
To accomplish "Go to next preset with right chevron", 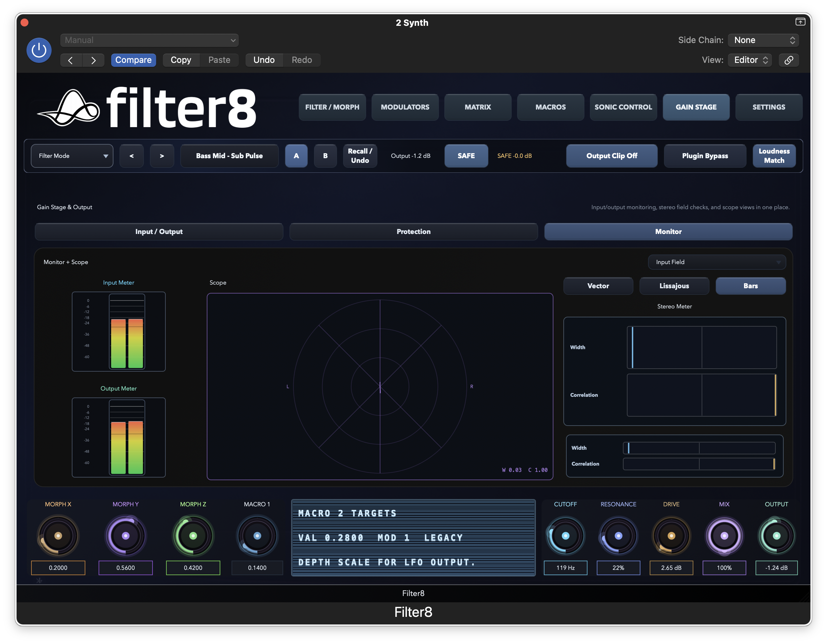I will point(93,60).
